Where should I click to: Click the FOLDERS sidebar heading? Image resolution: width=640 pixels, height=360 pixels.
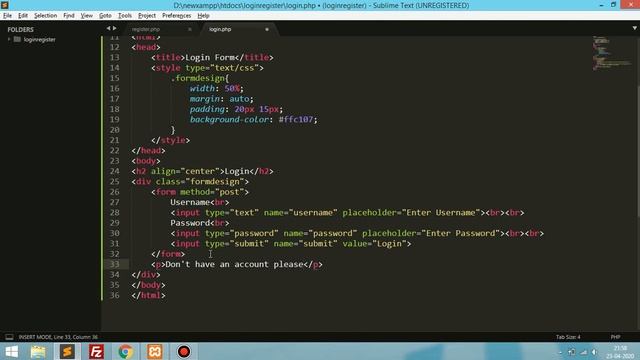(20, 29)
